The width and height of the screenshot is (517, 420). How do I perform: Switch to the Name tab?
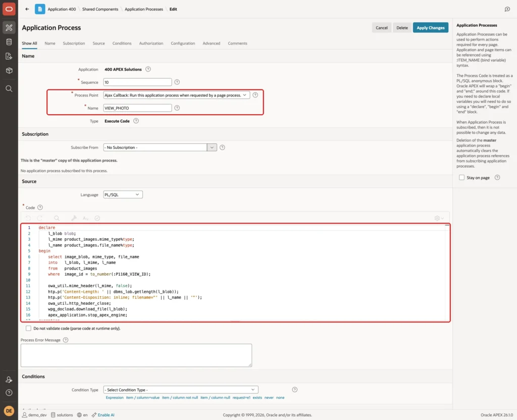click(50, 43)
